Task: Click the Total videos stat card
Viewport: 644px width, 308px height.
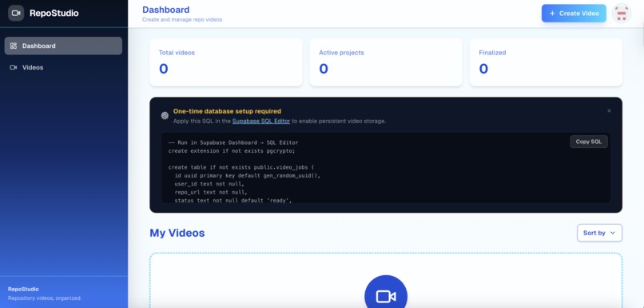Action: (x=226, y=62)
